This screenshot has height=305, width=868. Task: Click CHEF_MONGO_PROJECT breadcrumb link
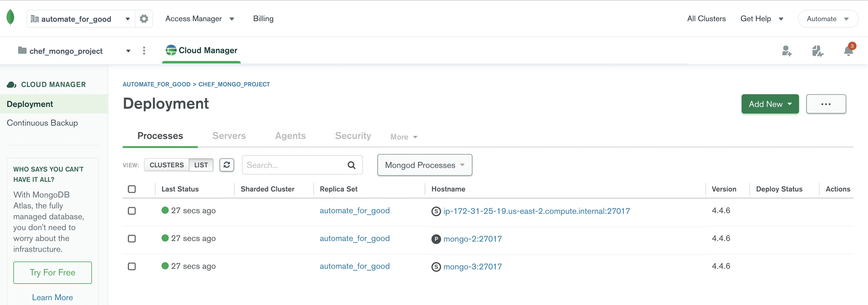coord(234,85)
